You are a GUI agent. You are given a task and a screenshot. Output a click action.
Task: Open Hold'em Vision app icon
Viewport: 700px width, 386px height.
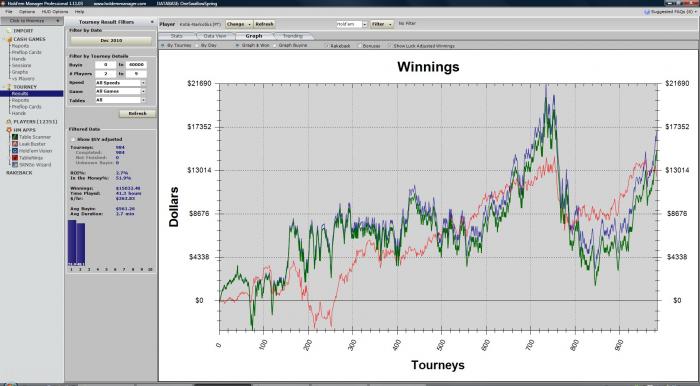point(15,151)
